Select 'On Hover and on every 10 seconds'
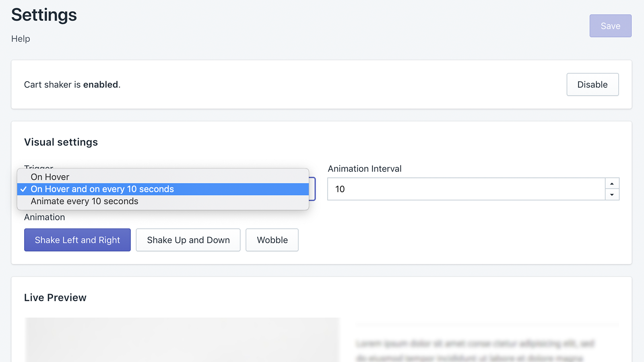This screenshot has height=362, width=644. coord(102,189)
